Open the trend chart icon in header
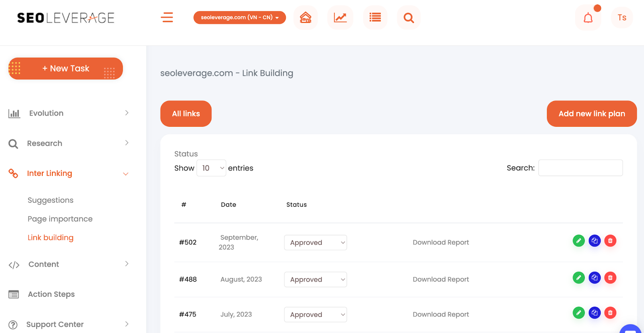This screenshot has width=644, height=333. pos(340,17)
